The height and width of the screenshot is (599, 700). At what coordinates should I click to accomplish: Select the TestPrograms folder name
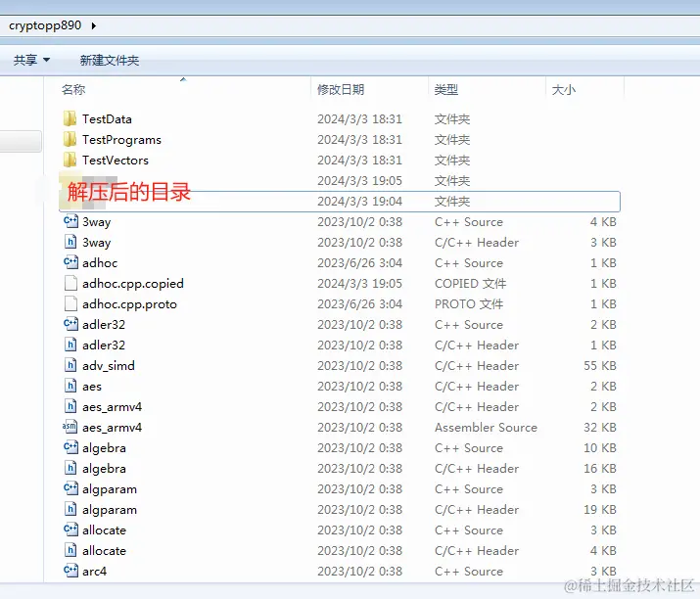tap(121, 140)
